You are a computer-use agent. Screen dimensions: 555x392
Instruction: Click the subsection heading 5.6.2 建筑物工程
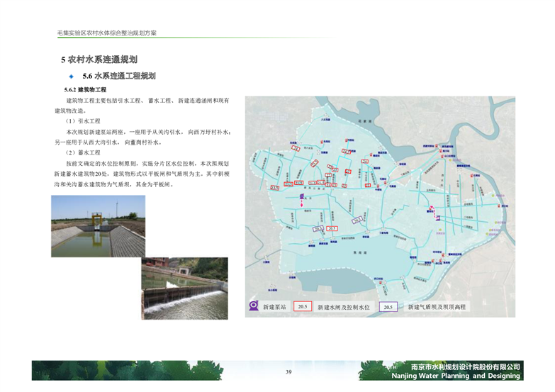(x=84, y=90)
